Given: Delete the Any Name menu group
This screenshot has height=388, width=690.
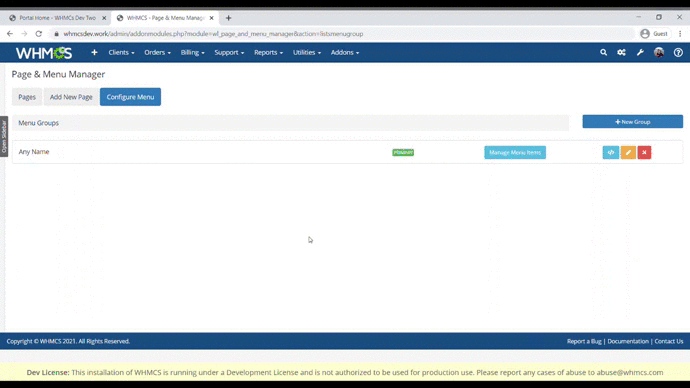Looking at the screenshot, I should click(x=644, y=152).
